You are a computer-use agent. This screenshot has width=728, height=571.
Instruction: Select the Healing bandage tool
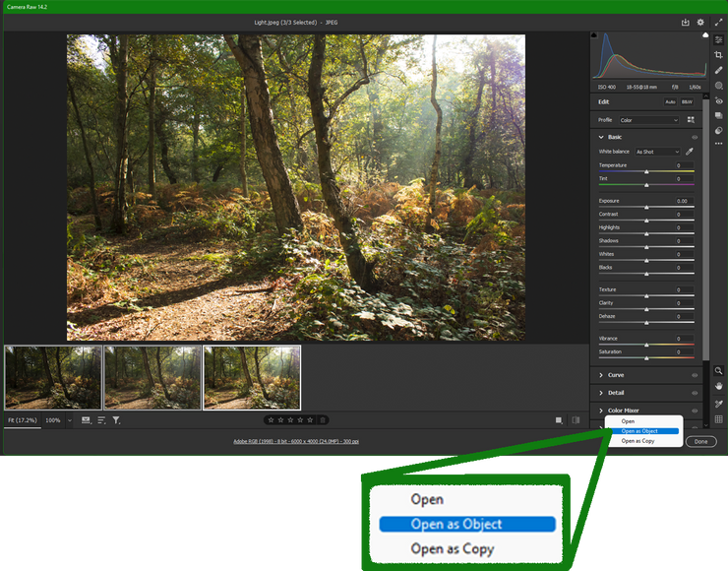tap(719, 70)
